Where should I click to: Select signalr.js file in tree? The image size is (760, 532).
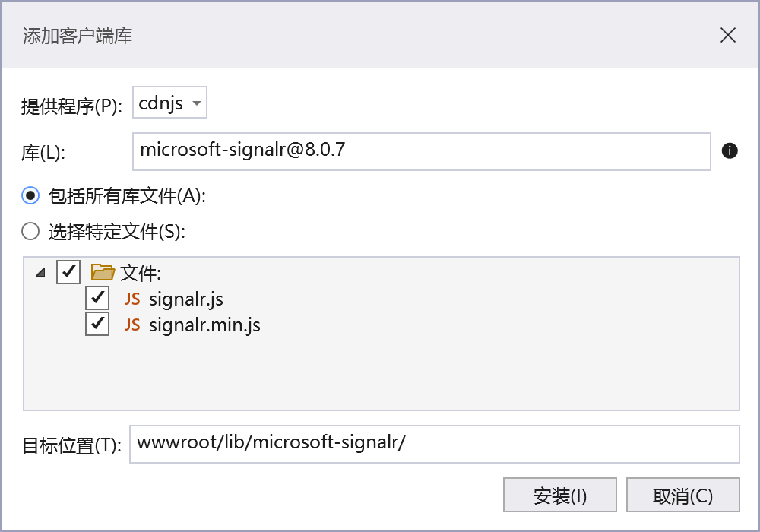[x=186, y=299]
